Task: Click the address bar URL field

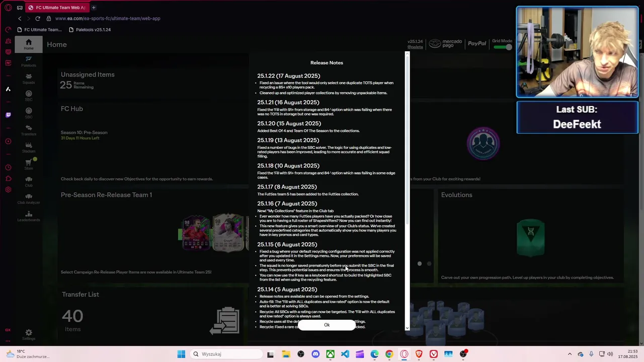Action: point(108,19)
